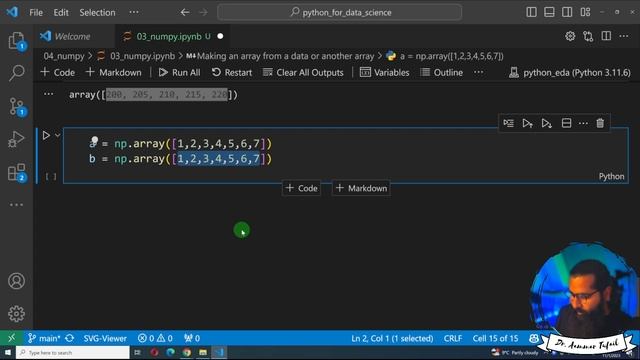Toggle secondary side bar layout icon

click(567, 12)
